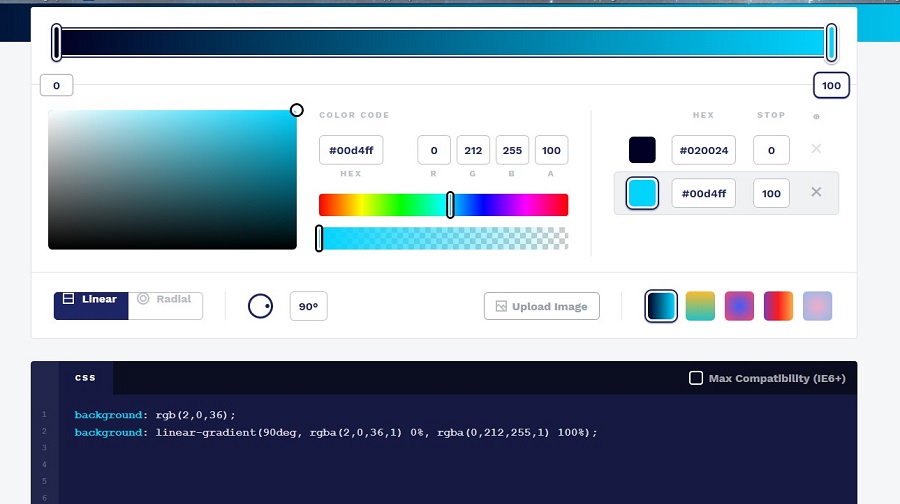Click the 90° angle input field
Image resolution: width=900 pixels, height=504 pixels.
click(308, 306)
